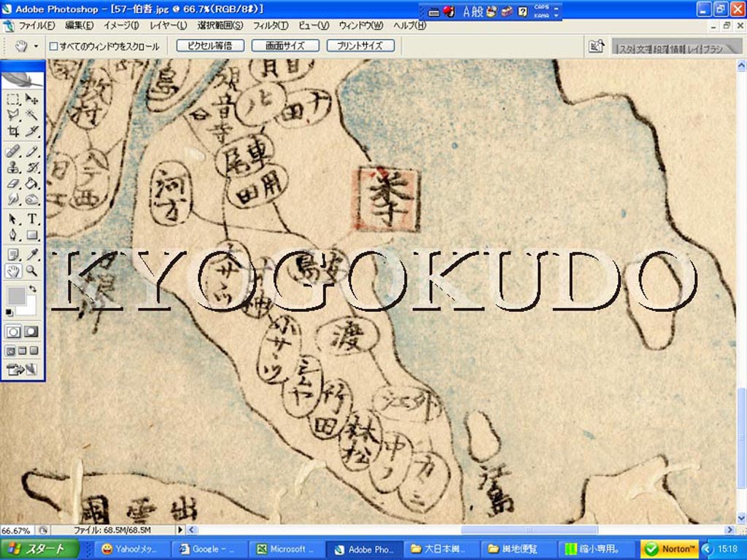Select the Move tool
Viewport: 747px width, 560px height.
pyautogui.click(x=31, y=99)
